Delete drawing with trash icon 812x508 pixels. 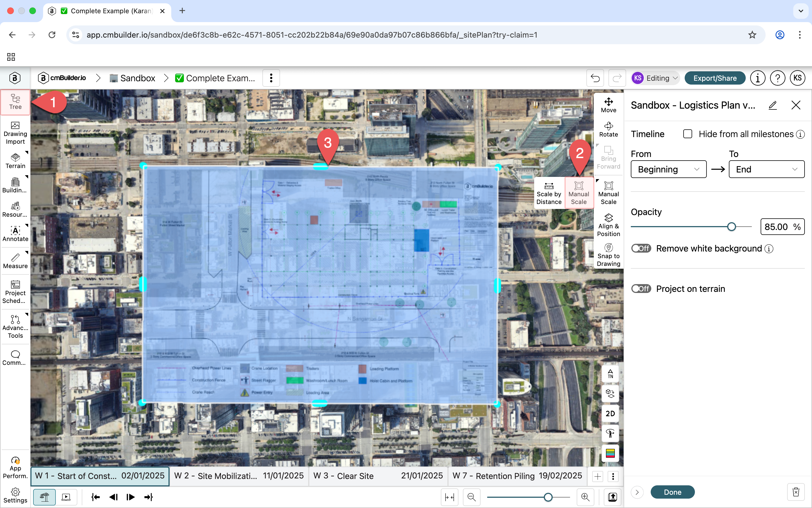(795, 492)
